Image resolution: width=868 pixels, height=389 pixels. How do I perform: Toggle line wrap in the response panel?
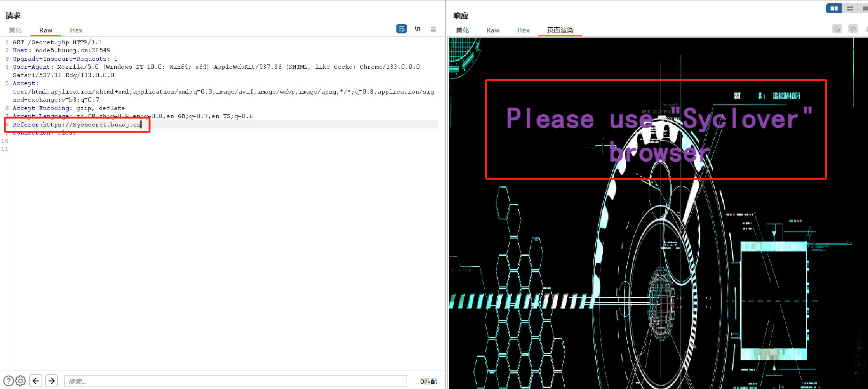(837, 29)
